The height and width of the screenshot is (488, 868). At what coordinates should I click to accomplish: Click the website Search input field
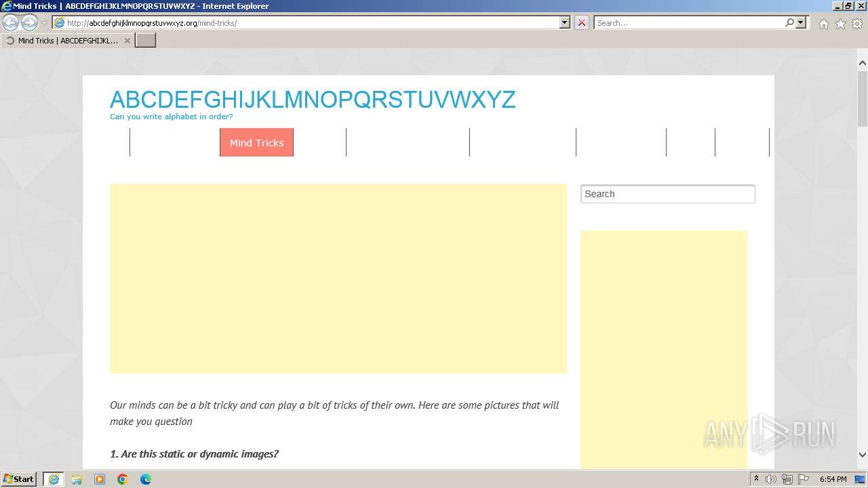667,194
